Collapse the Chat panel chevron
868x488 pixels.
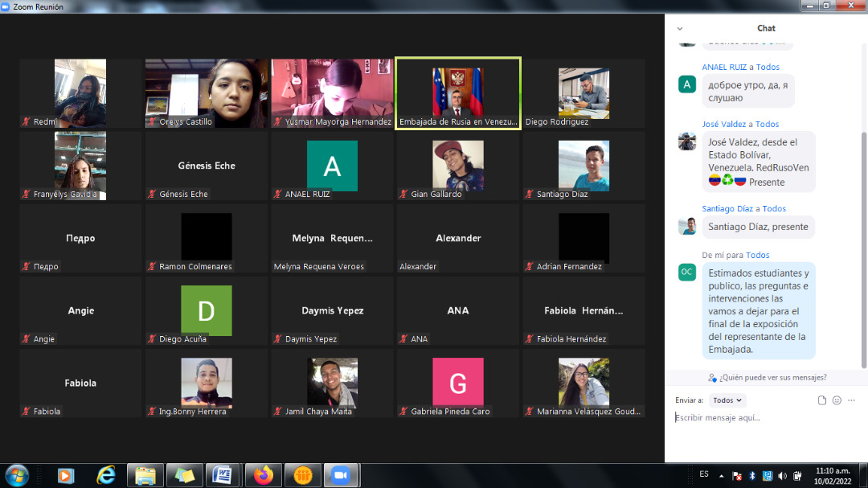(680, 29)
